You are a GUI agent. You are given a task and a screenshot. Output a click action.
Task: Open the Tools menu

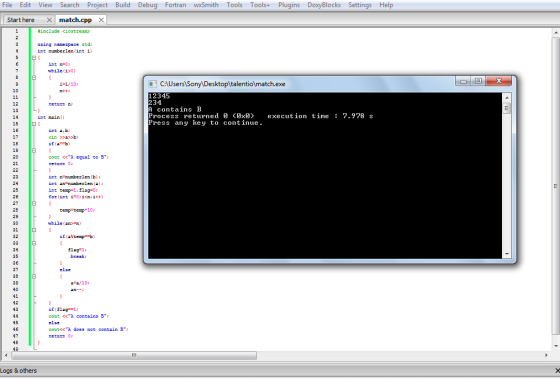click(234, 5)
